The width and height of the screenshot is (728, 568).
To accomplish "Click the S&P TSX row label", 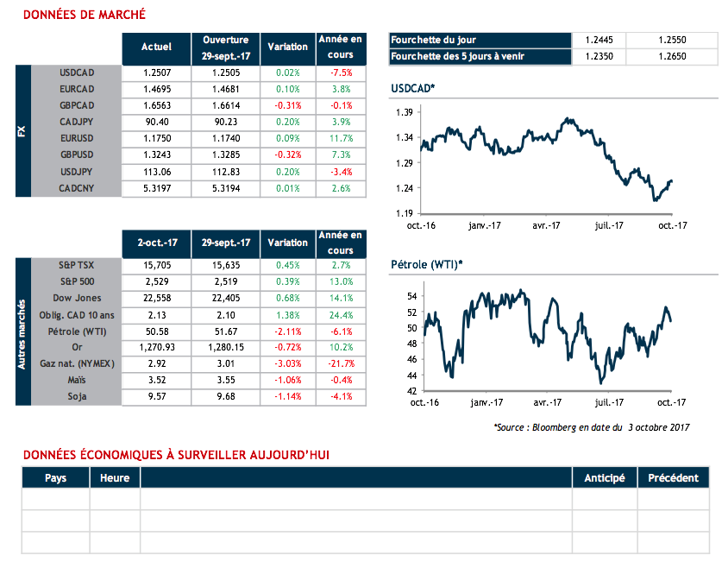I will [x=77, y=266].
